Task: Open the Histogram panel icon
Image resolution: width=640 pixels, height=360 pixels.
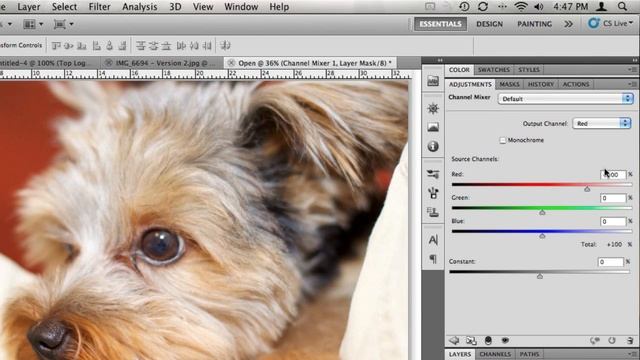Action: 433,127
